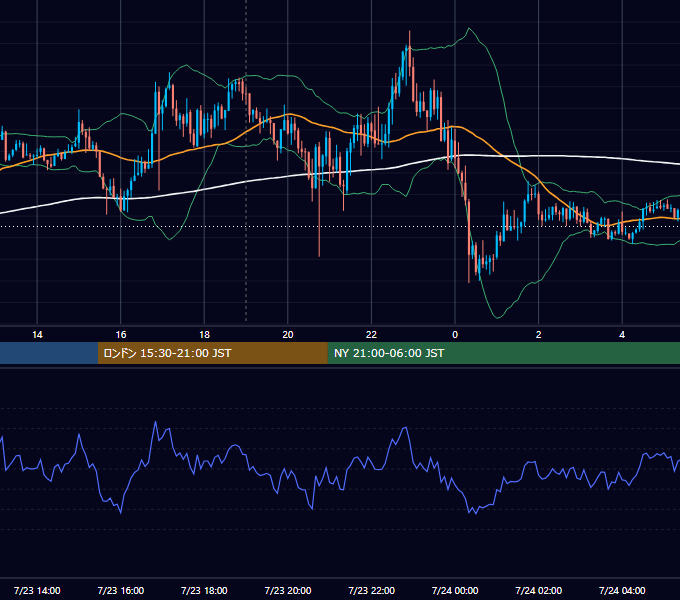Click the 7/23 16:00 date label

coord(121,590)
